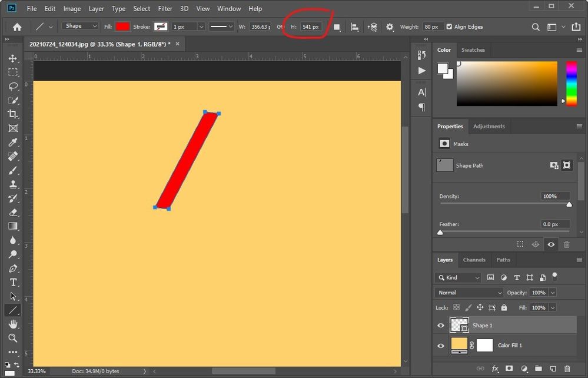
Task: Choose the Crop tool
Action: 13,114
